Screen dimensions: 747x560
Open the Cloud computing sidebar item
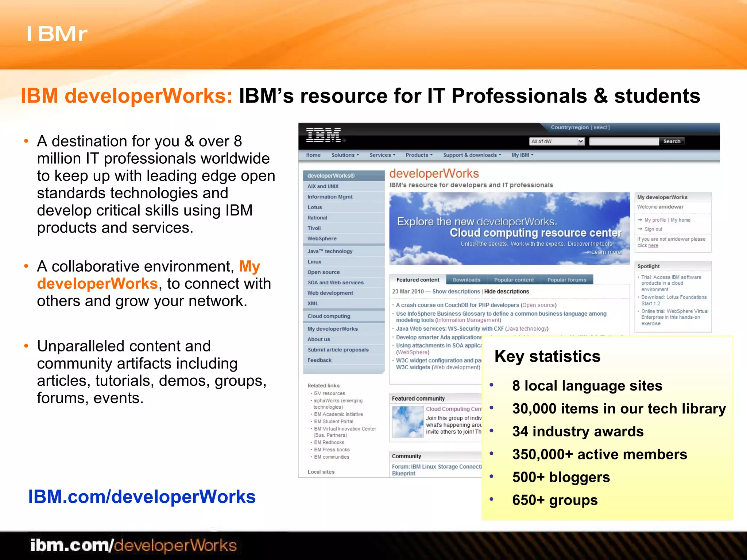coord(329,316)
